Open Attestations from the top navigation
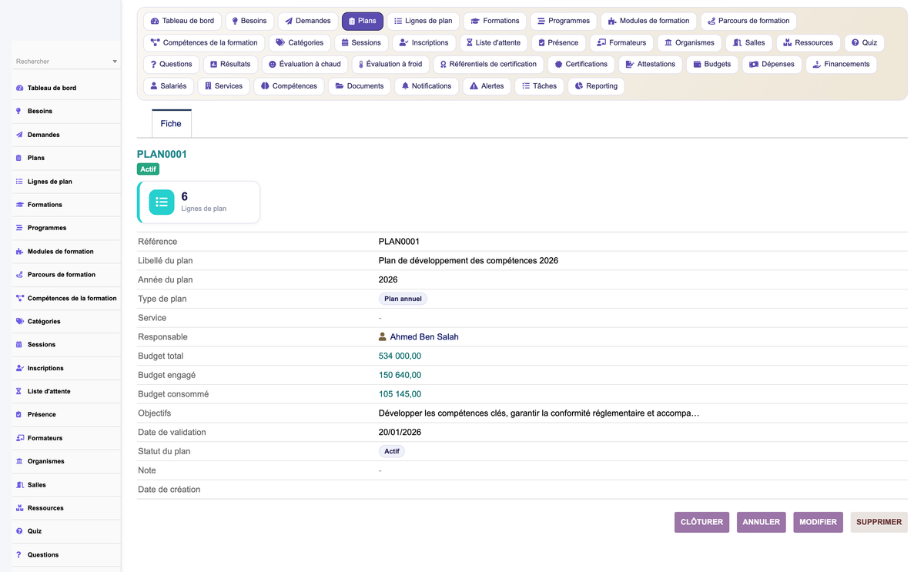The width and height of the screenshot is (924, 572). (x=651, y=64)
